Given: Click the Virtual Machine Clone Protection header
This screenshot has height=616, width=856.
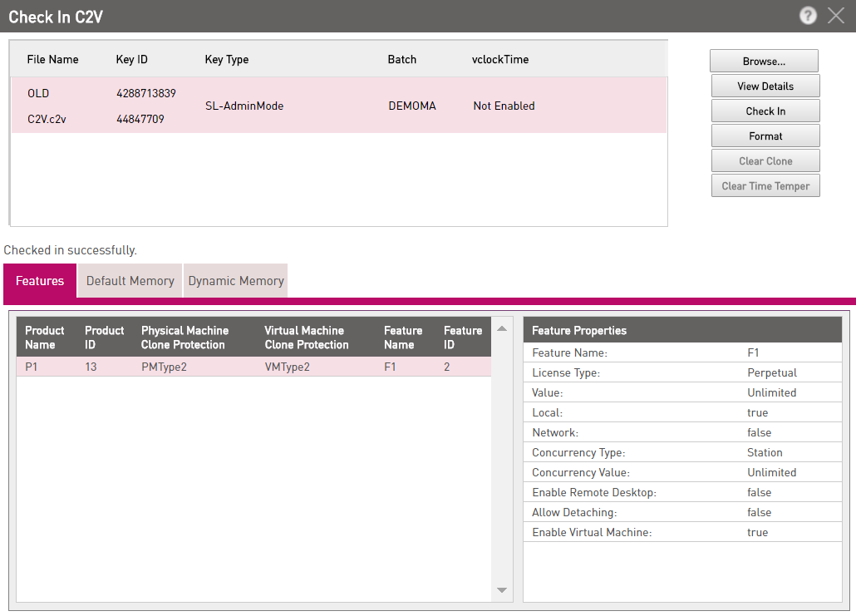Looking at the screenshot, I should pos(307,338).
